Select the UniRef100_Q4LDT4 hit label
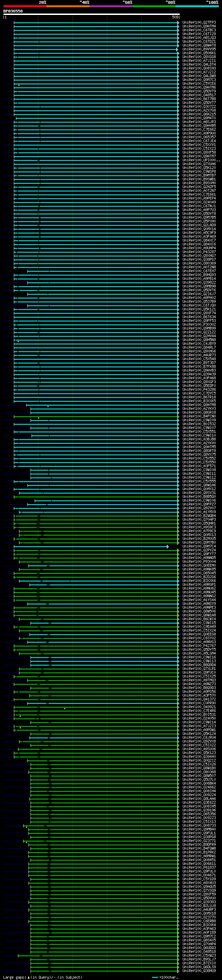The width and height of the screenshot is (222, 980). coord(199,65)
